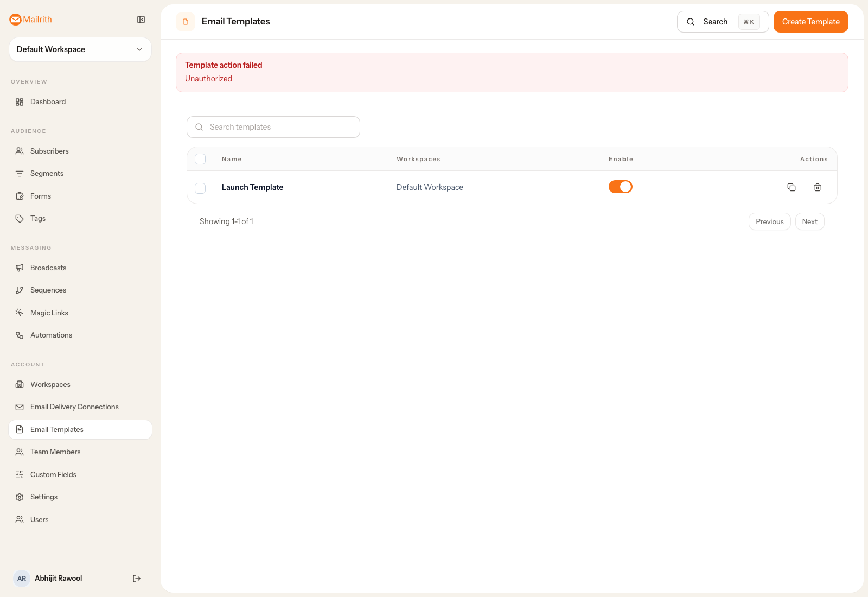Click the copy icon for Launch Template
This screenshot has height=597, width=868.
(x=792, y=187)
